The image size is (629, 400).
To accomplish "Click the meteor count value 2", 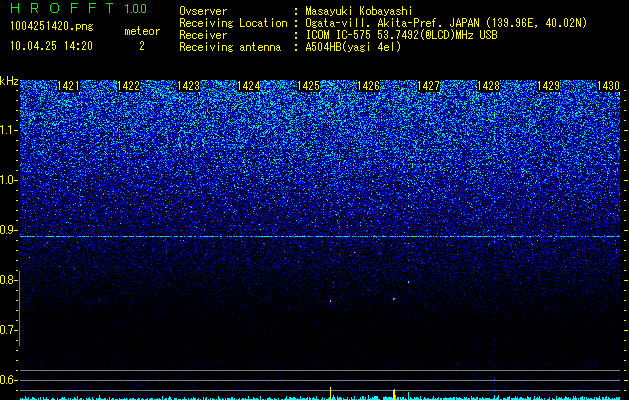I will point(142,46).
